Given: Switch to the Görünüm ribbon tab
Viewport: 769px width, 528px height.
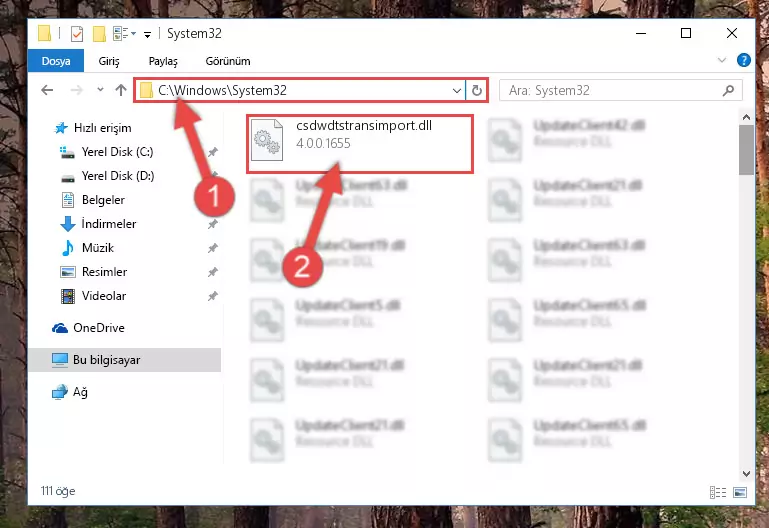Looking at the screenshot, I should 228,61.
